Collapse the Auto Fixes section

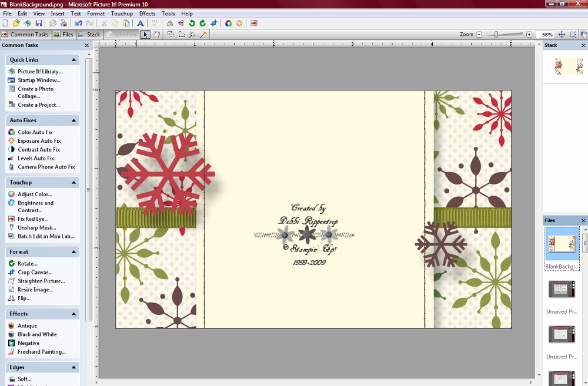(x=73, y=120)
